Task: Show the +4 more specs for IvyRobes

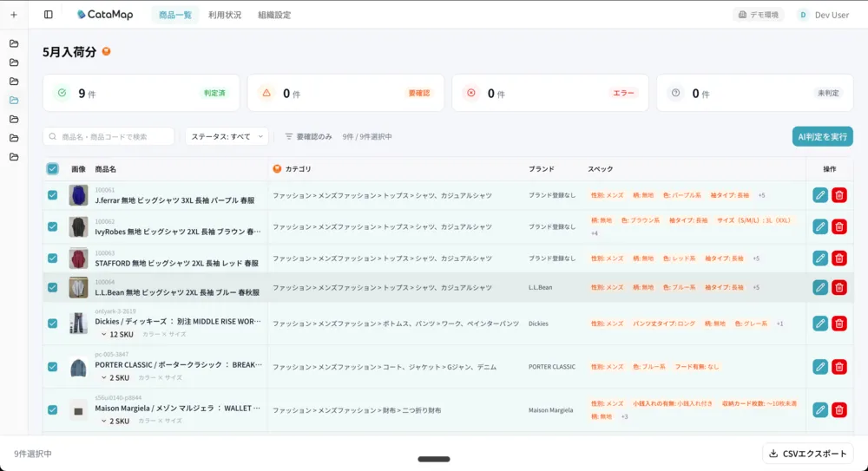Action: point(595,233)
